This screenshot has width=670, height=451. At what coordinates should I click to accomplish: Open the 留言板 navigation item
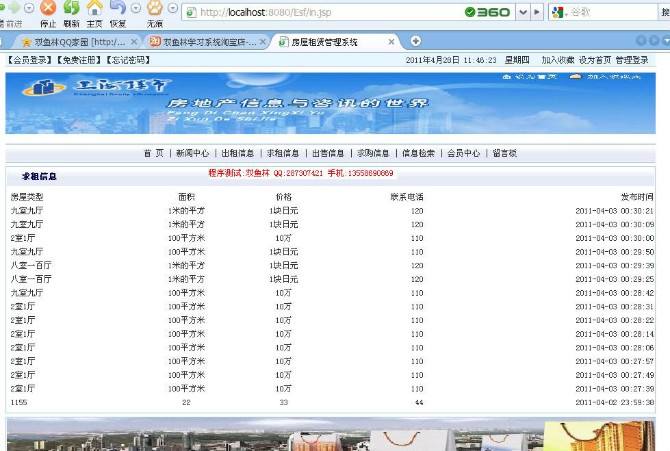pos(505,153)
